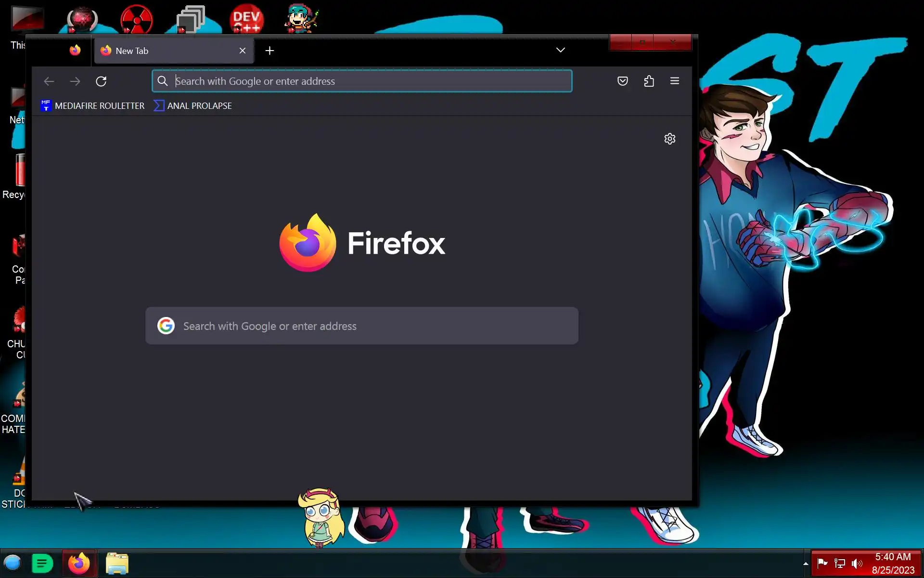Click Firefox icon in the taskbar
The width and height of the screenshot is (924, 578).
(79, 563)
